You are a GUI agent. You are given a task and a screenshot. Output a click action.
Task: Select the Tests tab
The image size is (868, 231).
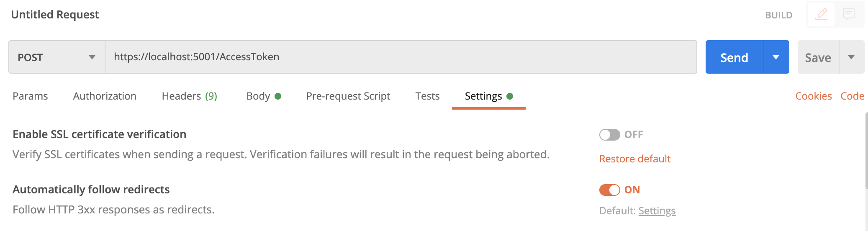point(427,96)
